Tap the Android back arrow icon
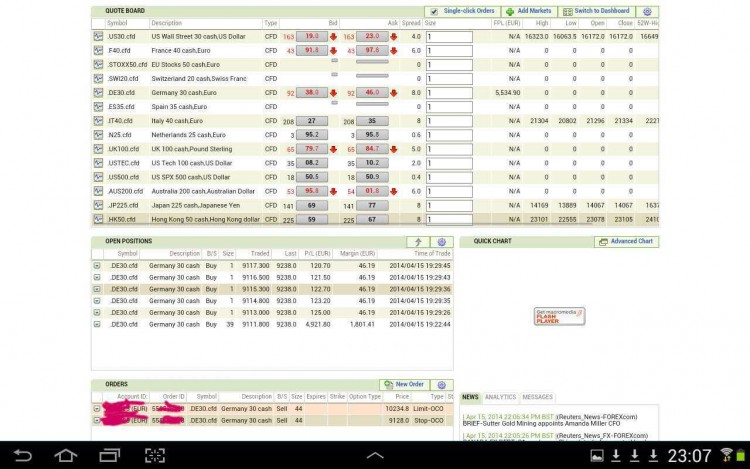This screenshot has height=469, width=750. 22,455
